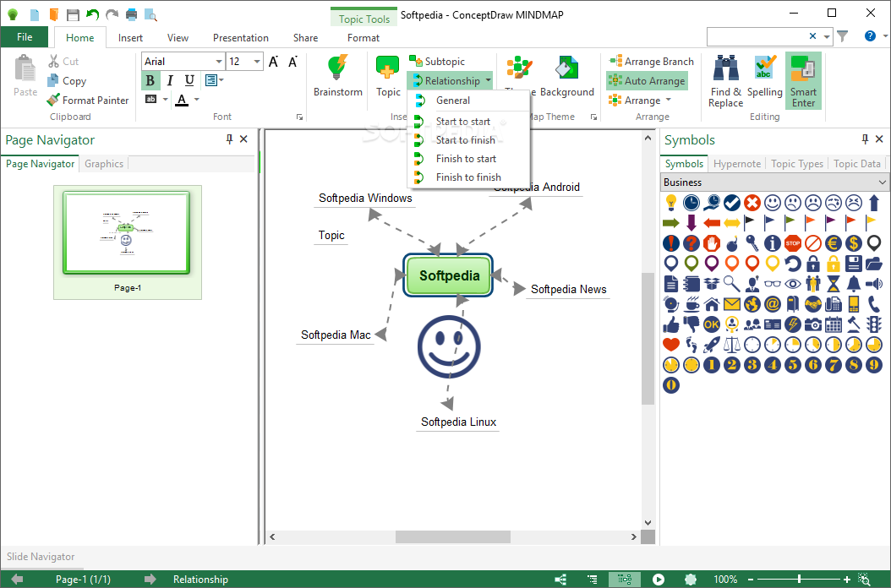This screenshot has width=891, height=588.
Task: Choose General relationship from menu
Action: pos(469,101)
